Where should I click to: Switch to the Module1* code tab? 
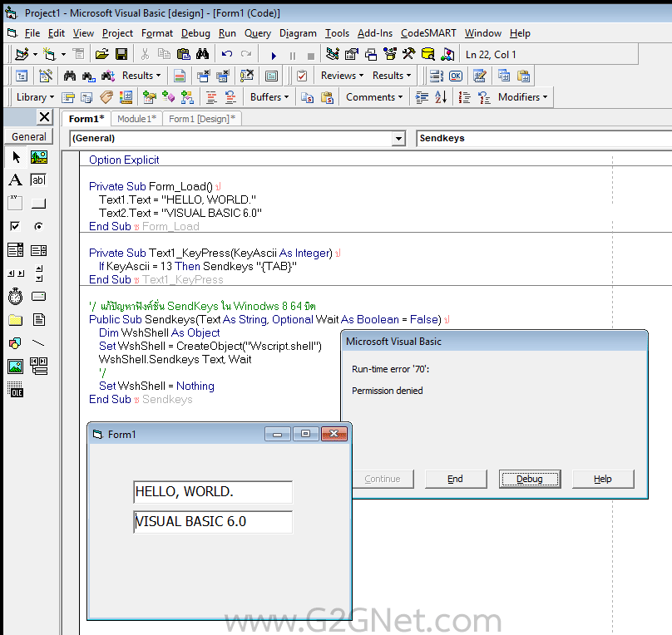[x=136, y=119]
